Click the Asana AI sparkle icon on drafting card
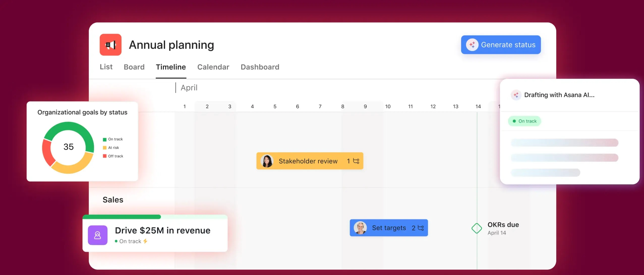644x275 pixels. [516, 95]
